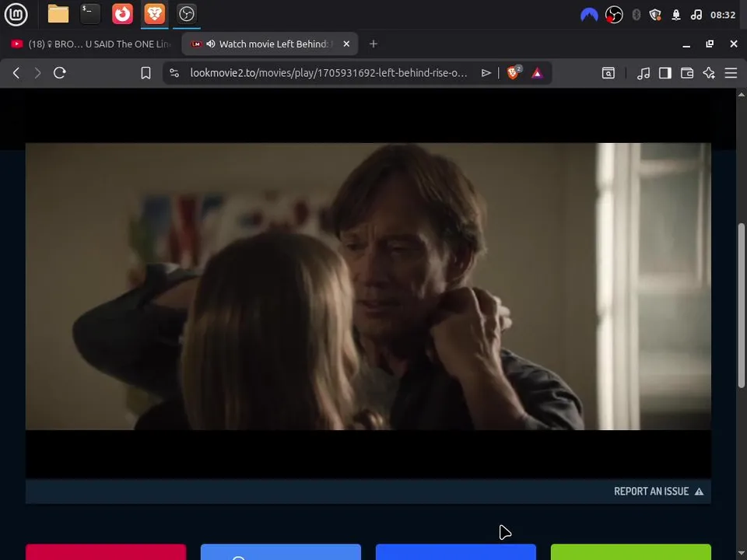Screen dimensions: 747x560
Task: Reload the current page
Action: pos(60,73)
